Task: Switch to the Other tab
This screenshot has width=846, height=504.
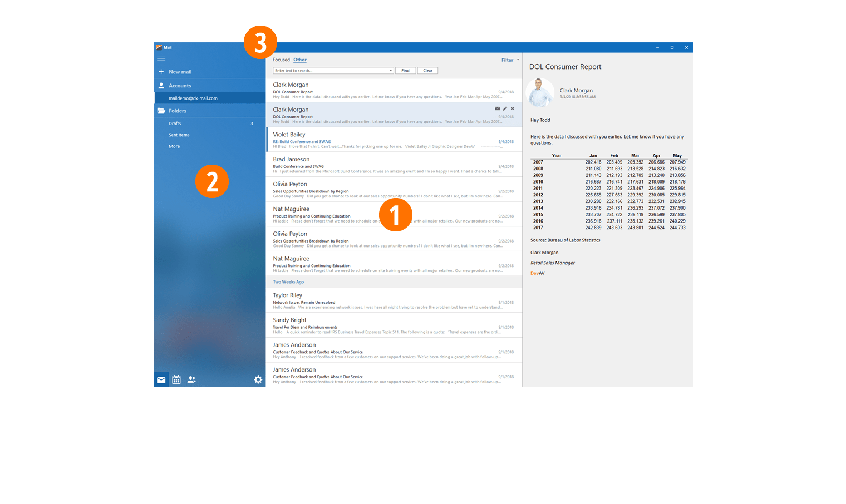Action: [300, 60]
